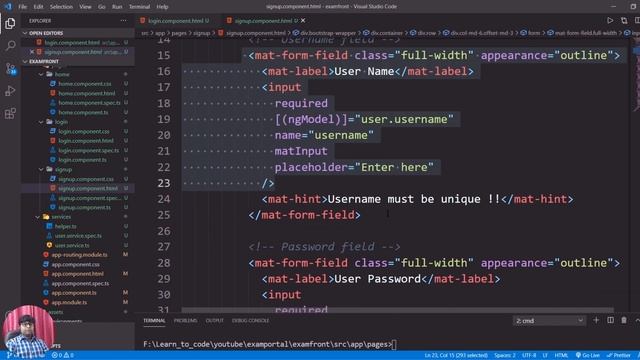Open user.service.ts in explorer

click(72, 245)
